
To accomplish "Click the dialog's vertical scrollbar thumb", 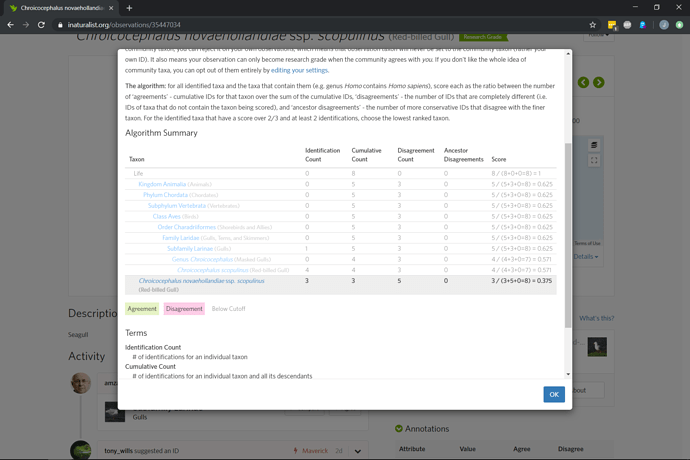I will point(568,236).
